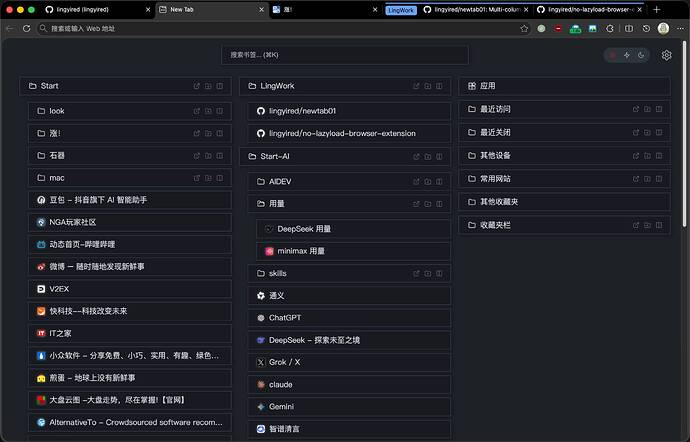Open the 最近关闭 folder
Viewport: 690px width, 442px height.
(x=564, y=132)
